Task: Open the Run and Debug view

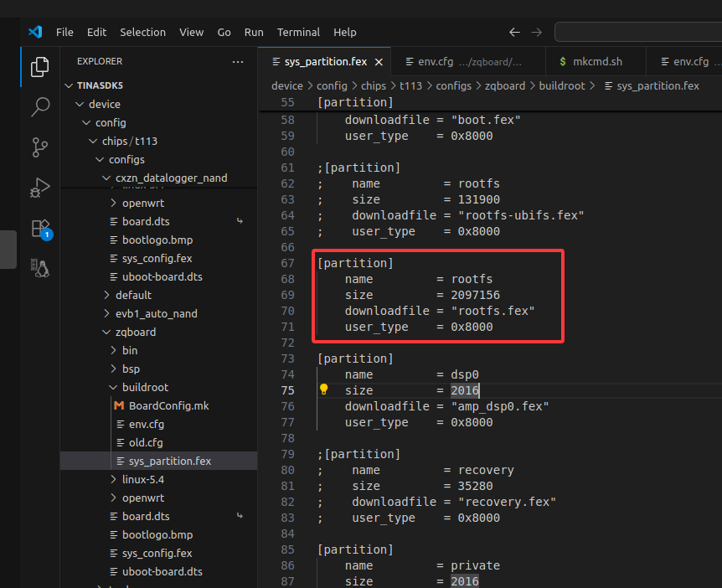Action: pyautogui.click(x=39, y=188)
